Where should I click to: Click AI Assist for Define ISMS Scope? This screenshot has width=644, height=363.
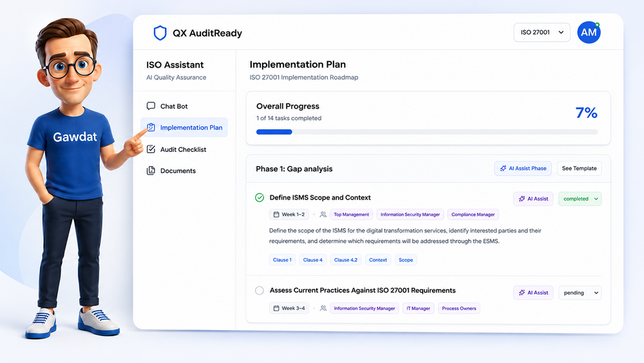tap(533, 199)
